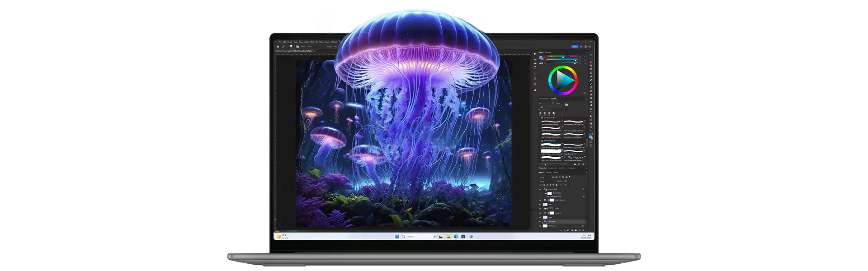Image resolution: width=868 pixels, height=271 pixels.
Task: Open the layer Kind filter dropdown
Action: pos(543,177)
